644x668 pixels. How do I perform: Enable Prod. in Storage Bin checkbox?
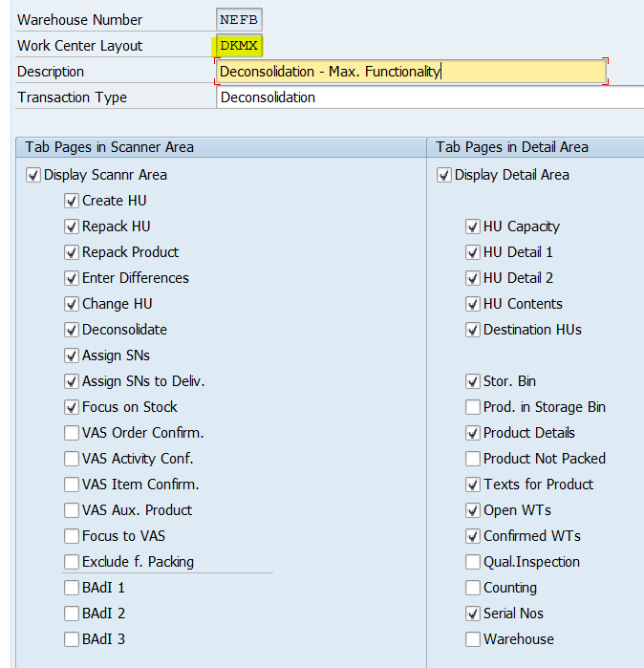coord(473,407)
